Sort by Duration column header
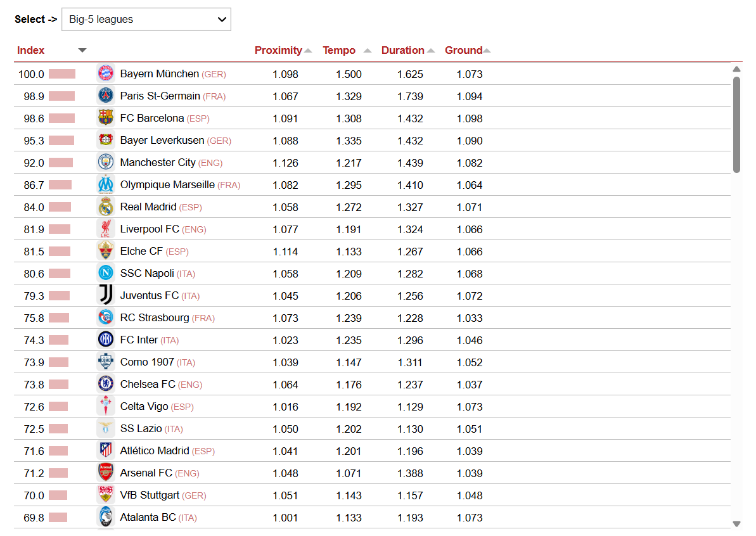The image size is (756, 536). pyautogui.click(x=402, y=50)
